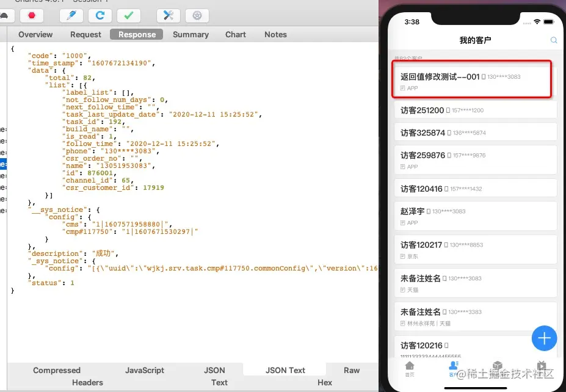Click the "status": 1 line
Image resolution: width=566 pixels, height=392 pixels.
(x=51, y=283)
